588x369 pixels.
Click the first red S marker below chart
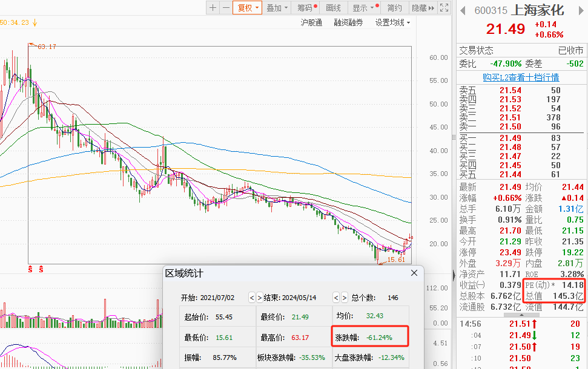(30, 268)
